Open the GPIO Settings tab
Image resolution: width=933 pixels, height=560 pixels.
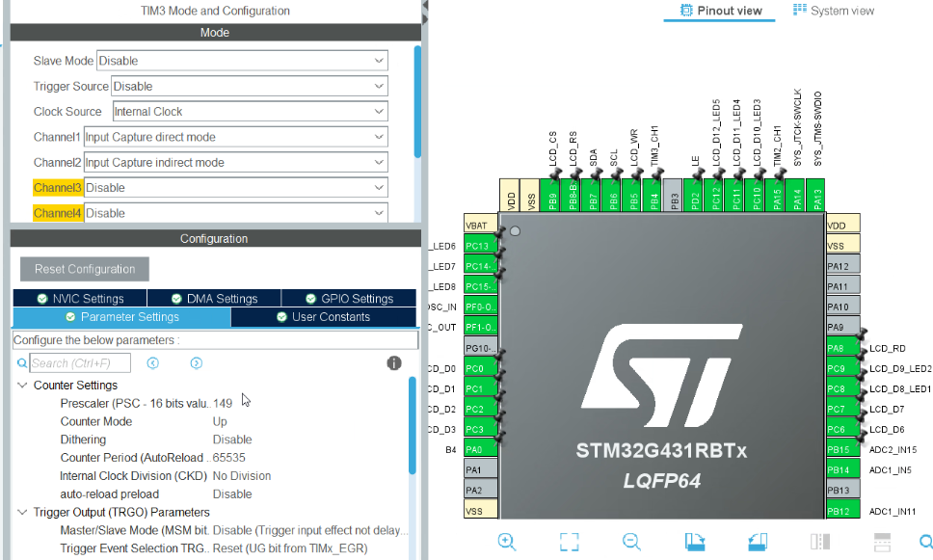(349, 299)
